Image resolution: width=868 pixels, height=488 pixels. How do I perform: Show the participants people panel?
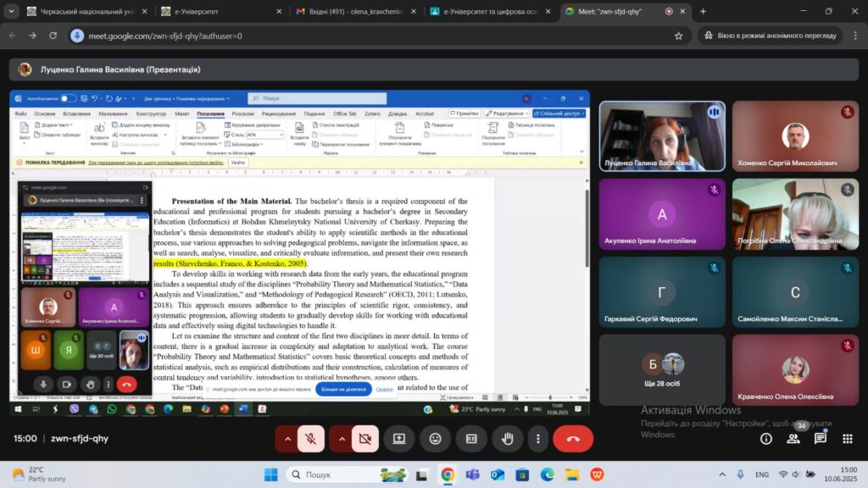(793, 439)
